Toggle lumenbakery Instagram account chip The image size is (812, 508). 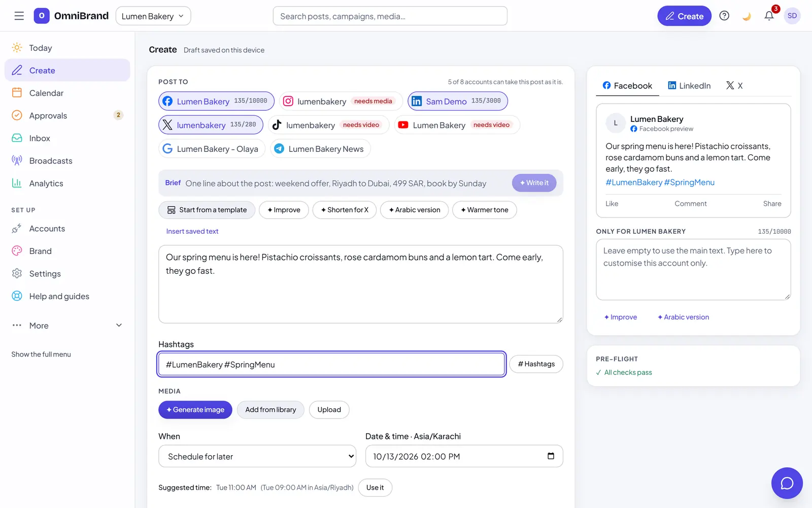341,101
